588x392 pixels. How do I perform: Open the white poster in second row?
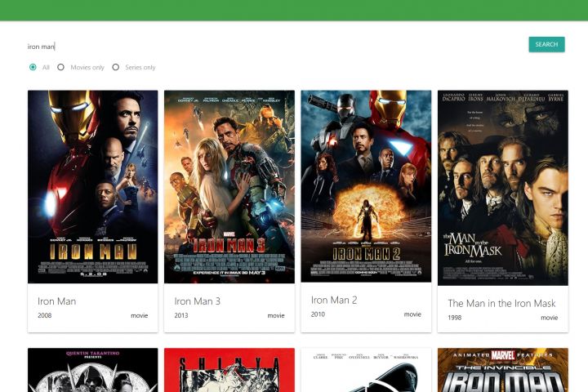pos(366,370)
